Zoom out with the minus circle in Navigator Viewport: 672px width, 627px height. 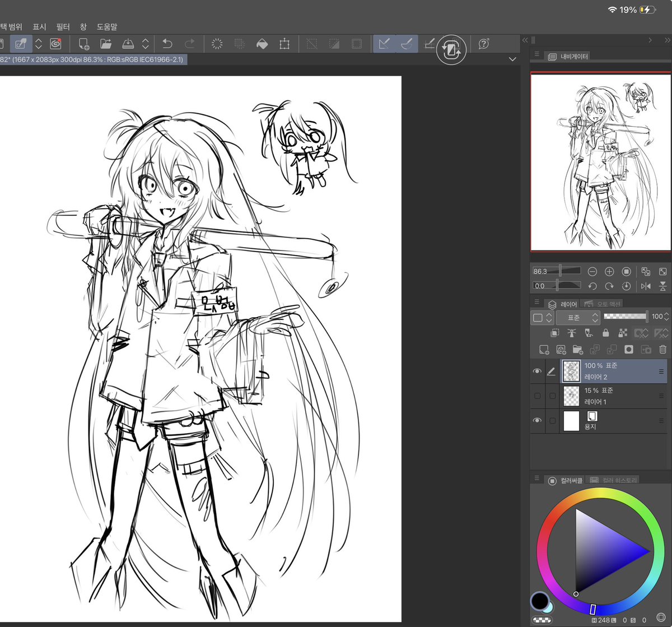(592, 271)
